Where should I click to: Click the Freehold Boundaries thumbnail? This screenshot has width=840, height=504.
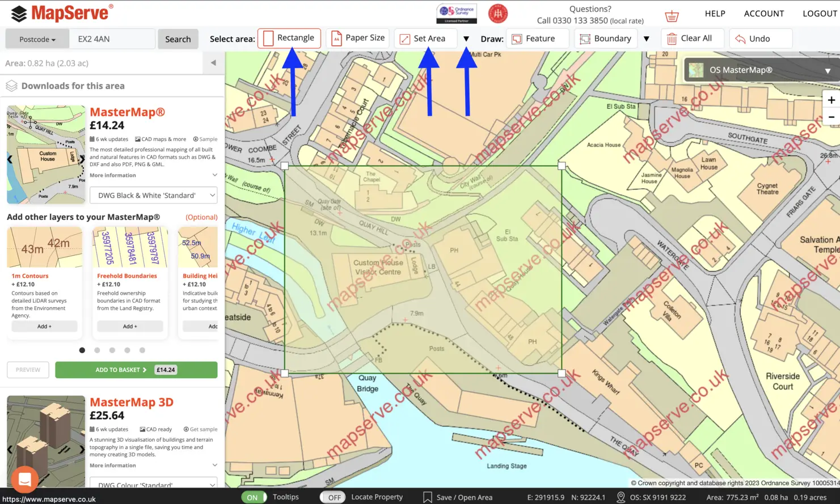[x=130, y=247]
